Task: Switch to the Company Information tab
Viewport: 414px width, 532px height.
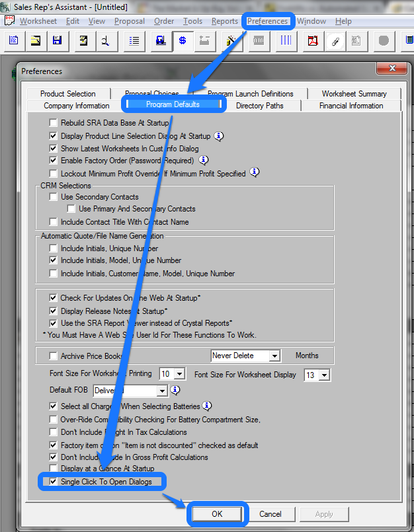Action: pyautogui.click(x=77, y=106)
